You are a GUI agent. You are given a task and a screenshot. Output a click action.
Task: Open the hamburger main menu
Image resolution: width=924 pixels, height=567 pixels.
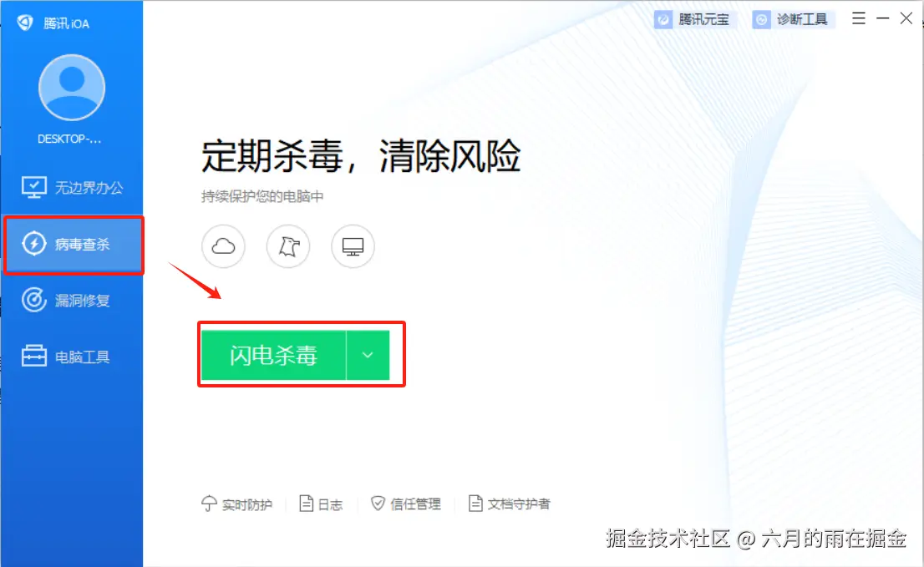[x=859, y=19]
